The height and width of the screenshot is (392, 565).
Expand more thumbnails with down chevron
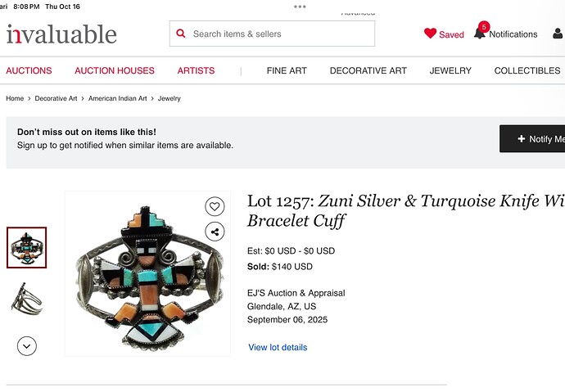(27, 345)
